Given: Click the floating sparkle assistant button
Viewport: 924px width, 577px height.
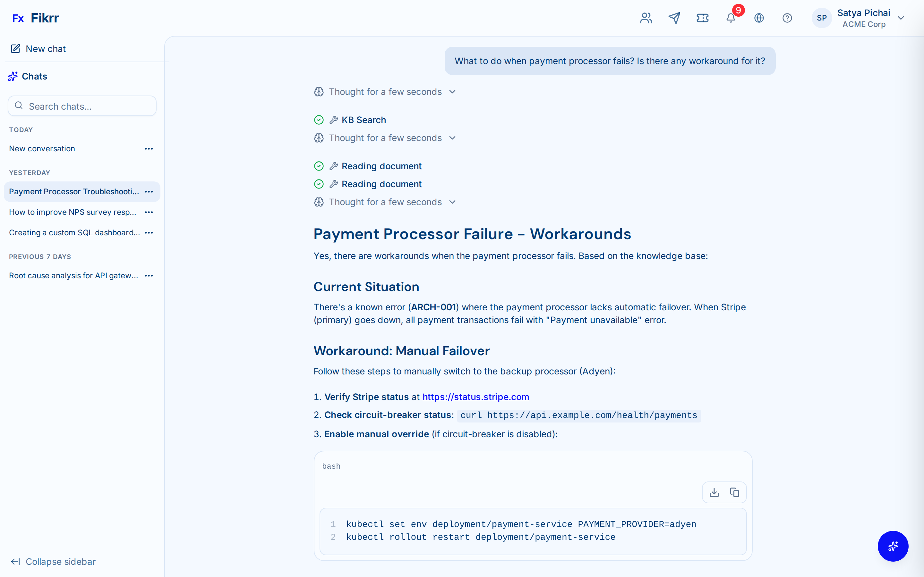Looking at the screenshot, I should (893, 546).
